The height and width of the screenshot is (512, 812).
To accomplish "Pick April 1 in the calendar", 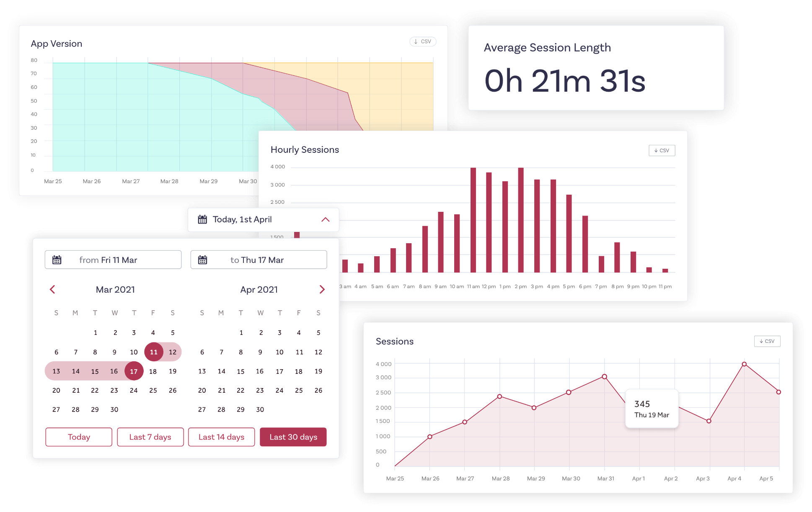I will pyautogui.click(x=241, y=333).
